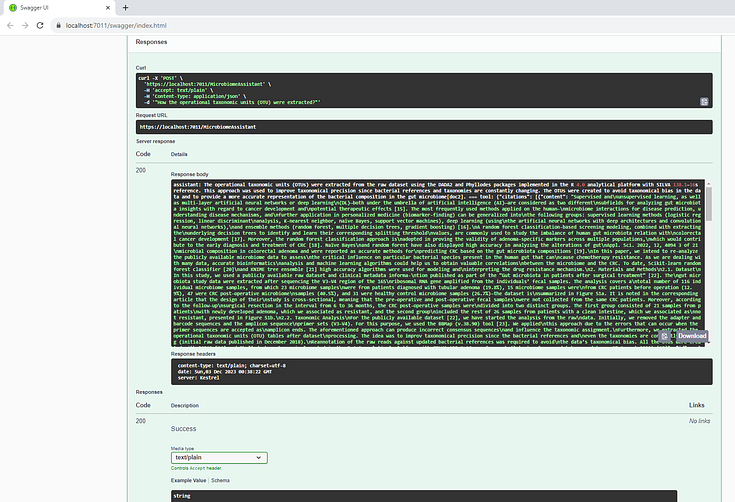Screen dimensions: 735x502
Task: Copy the curl command to clipboard
Action: coord(704,101)
